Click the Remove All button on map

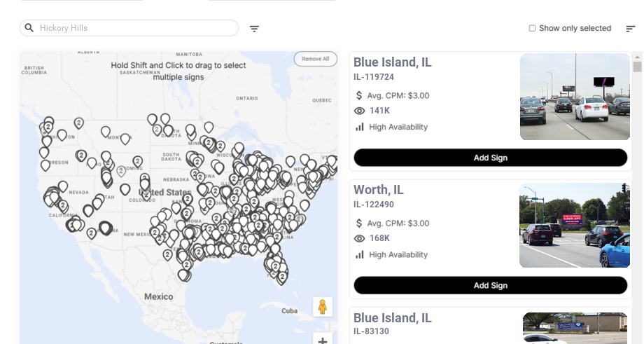(x=315, y=59)
